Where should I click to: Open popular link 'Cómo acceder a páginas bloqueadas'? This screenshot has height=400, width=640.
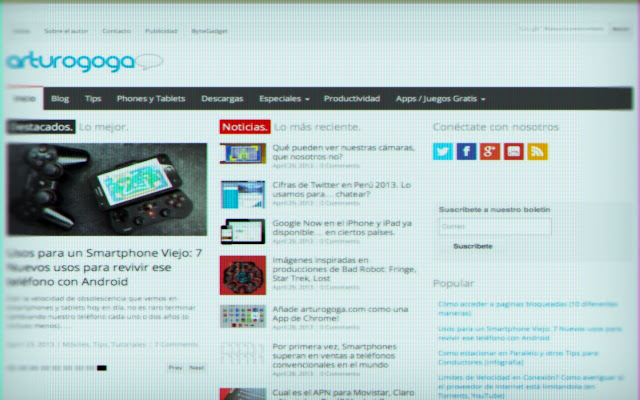[528, 309]
